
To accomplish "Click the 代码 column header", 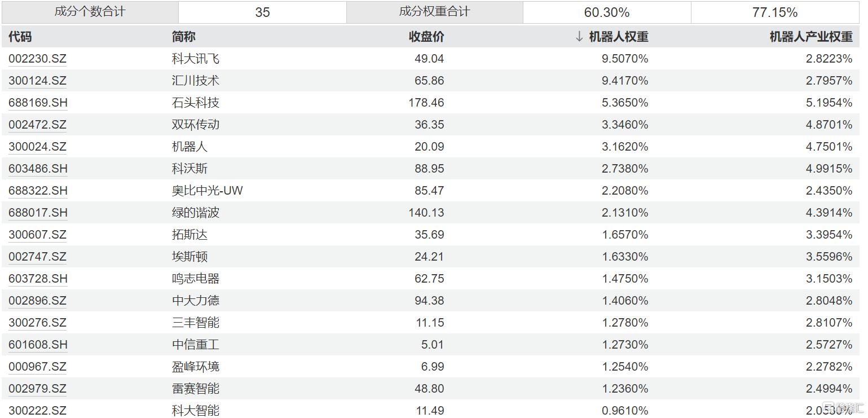I will coord(20,37).
